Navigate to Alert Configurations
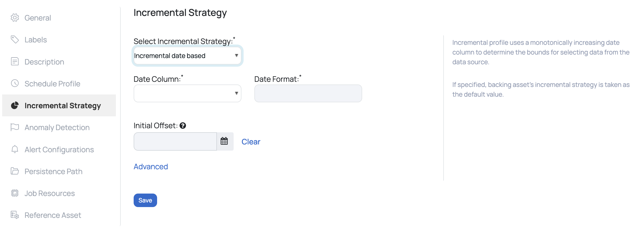 point(59,149)
